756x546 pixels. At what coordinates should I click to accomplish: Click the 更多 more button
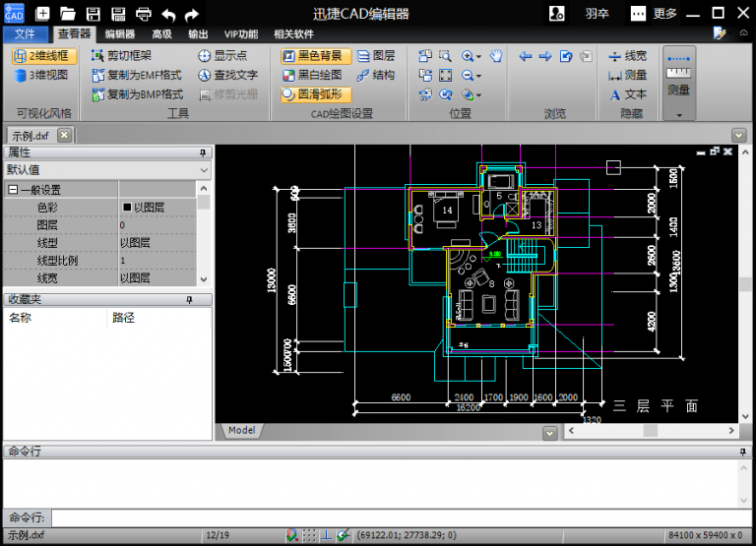[x=655, y=14]
